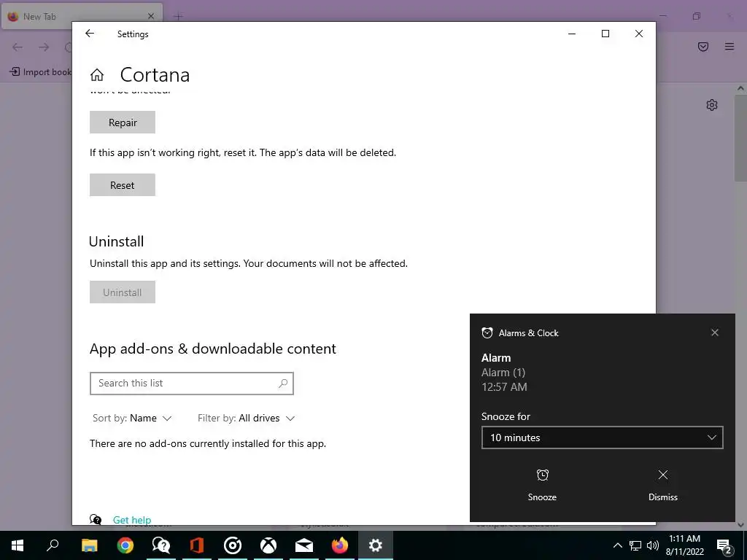Click the Settings gear on the taskbar

[376, 545]
